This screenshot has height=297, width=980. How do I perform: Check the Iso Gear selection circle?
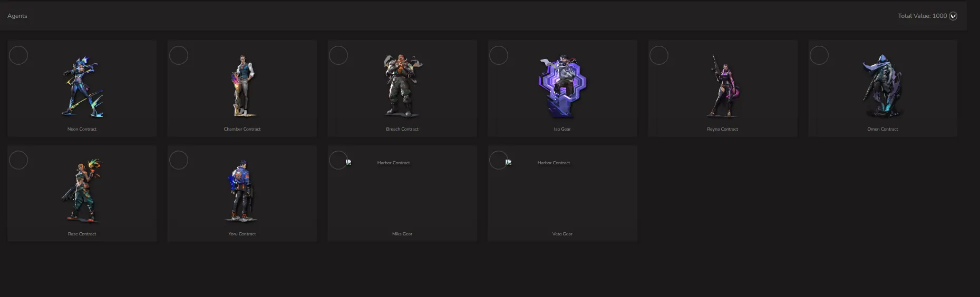(499, 55)
